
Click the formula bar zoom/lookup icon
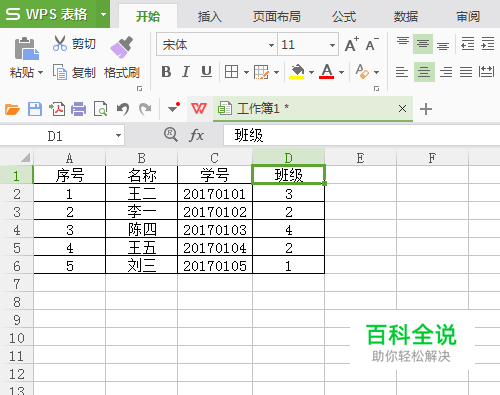pyautogui.click(x=171, y=135)
